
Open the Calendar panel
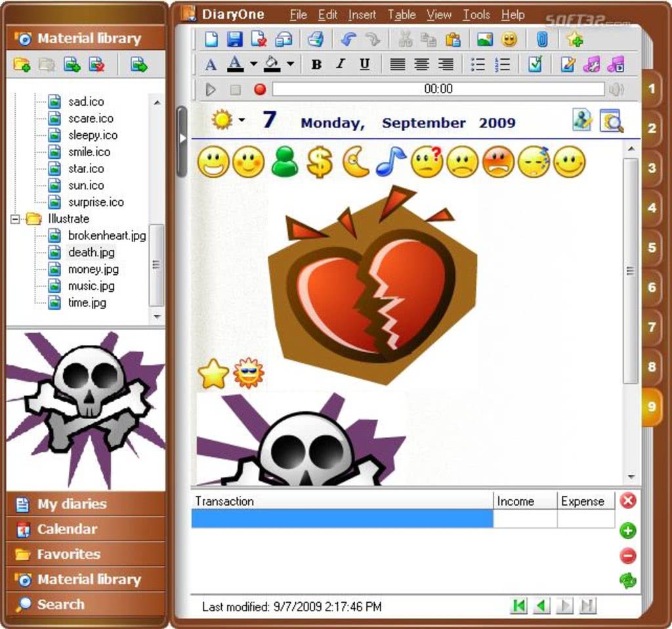66,529
